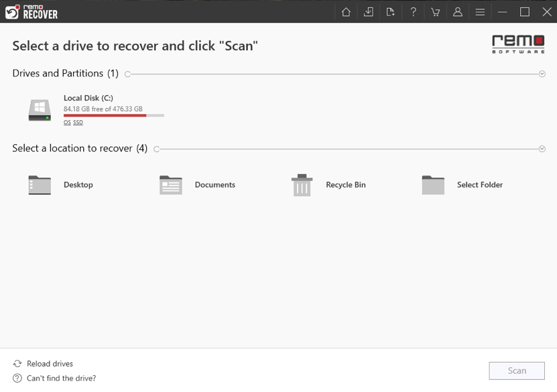Screen dimensions: 557x392
Task: Minimize the Remo Recover window
Action: tap(502, 12)
